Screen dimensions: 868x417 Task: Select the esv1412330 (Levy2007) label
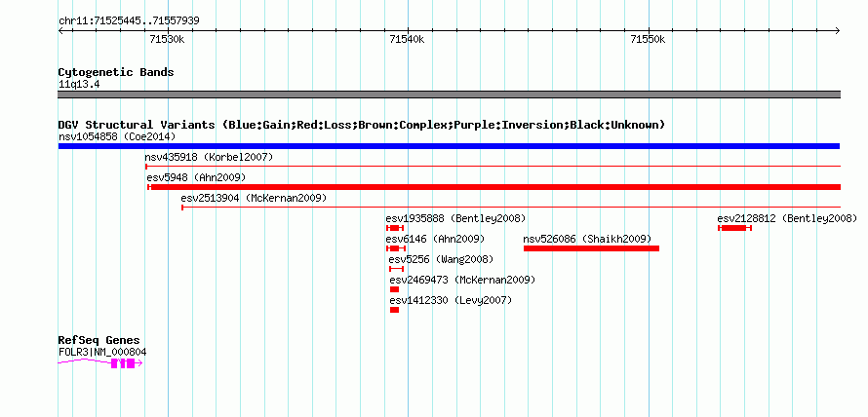point(452,300)
